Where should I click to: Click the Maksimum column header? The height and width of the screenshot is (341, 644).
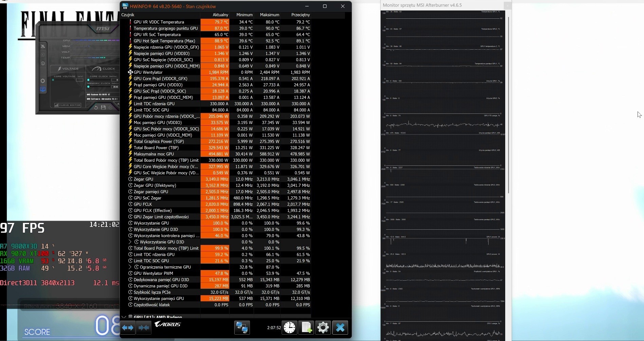(267, 15)
